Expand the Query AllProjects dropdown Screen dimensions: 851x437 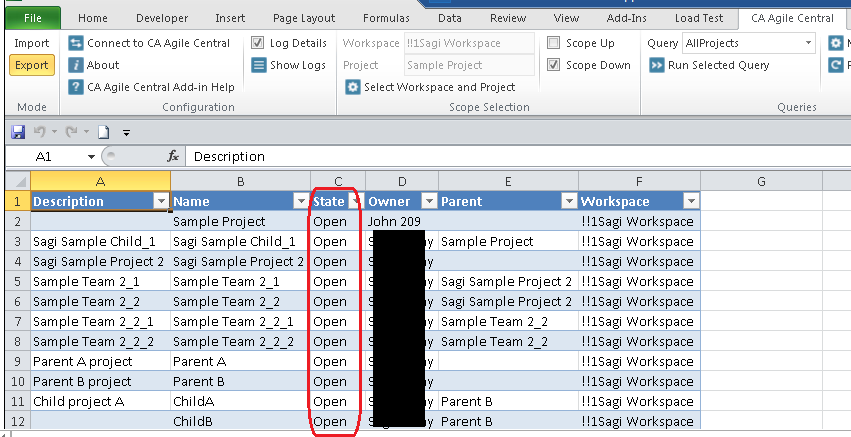[808, 43]
